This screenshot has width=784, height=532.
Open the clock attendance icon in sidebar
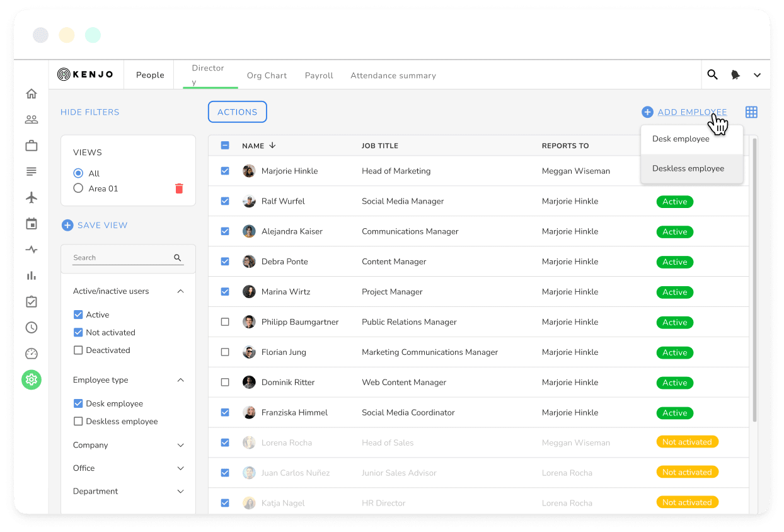[32, 328]
